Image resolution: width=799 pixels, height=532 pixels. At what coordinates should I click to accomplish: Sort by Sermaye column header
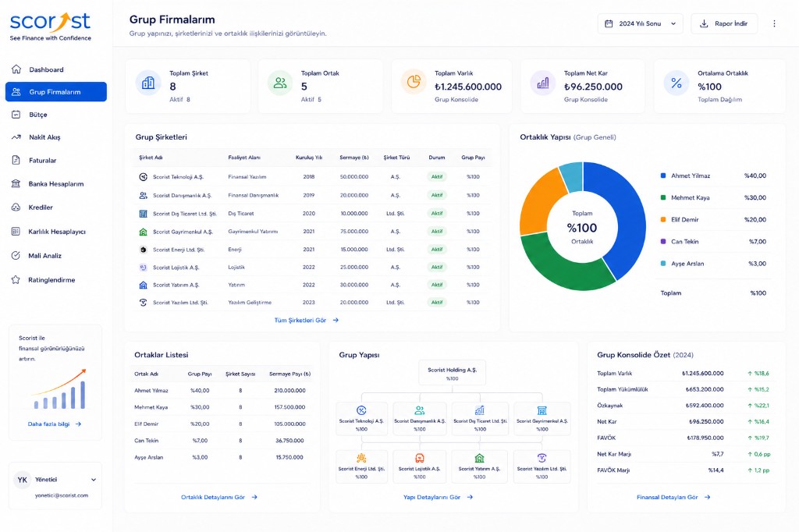[354, 158]
